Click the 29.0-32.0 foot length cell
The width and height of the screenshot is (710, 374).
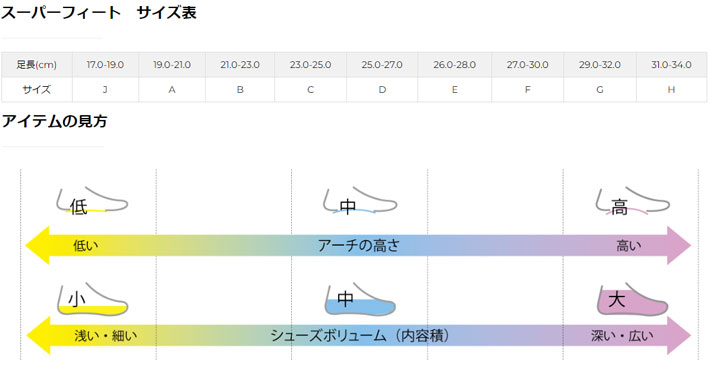[600, 65]
